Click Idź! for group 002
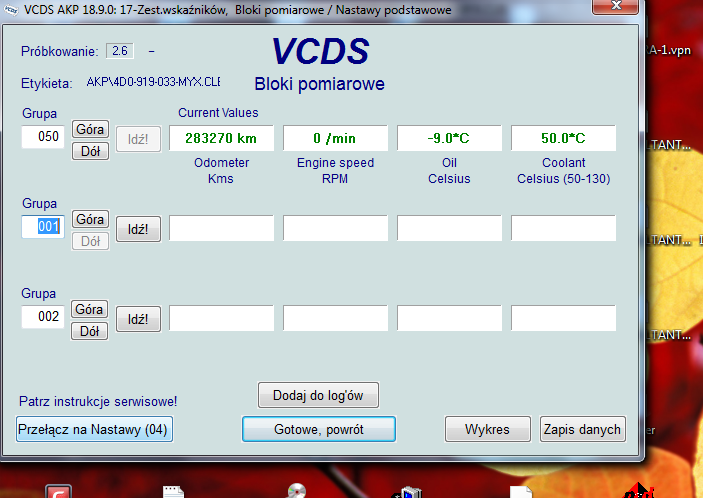703x498 pixels. click(138, 319)
